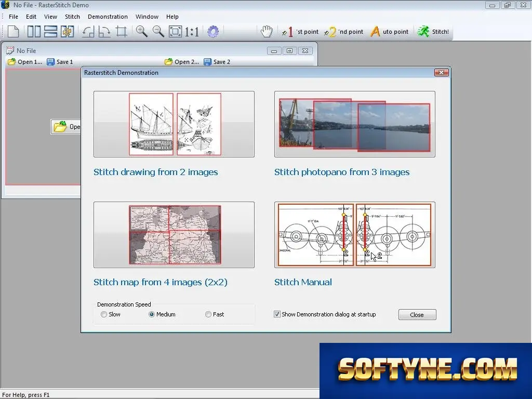Select the vertical split layout icon
Image resolution: width=532 pixels, height=399 pixels.
(x=34, y=32)
